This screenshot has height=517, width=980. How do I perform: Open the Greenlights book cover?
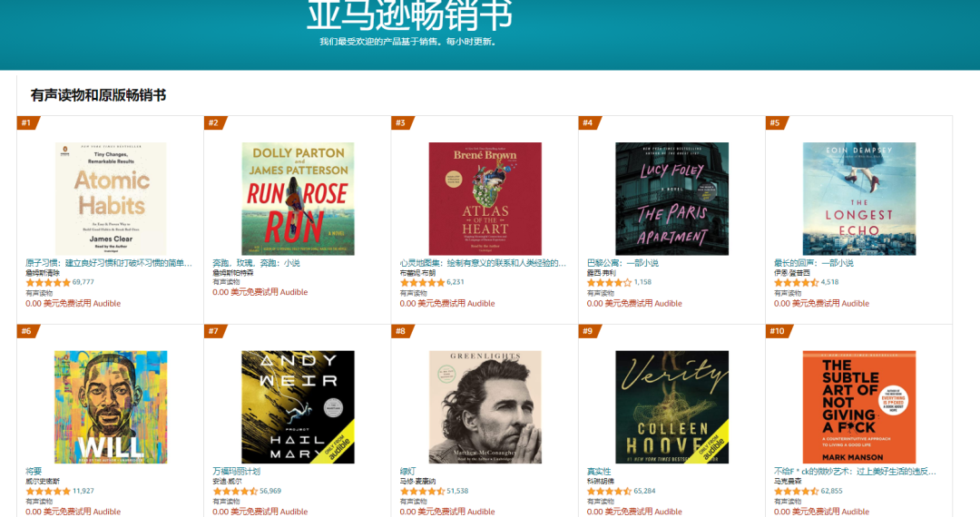(x=485, y=407)
